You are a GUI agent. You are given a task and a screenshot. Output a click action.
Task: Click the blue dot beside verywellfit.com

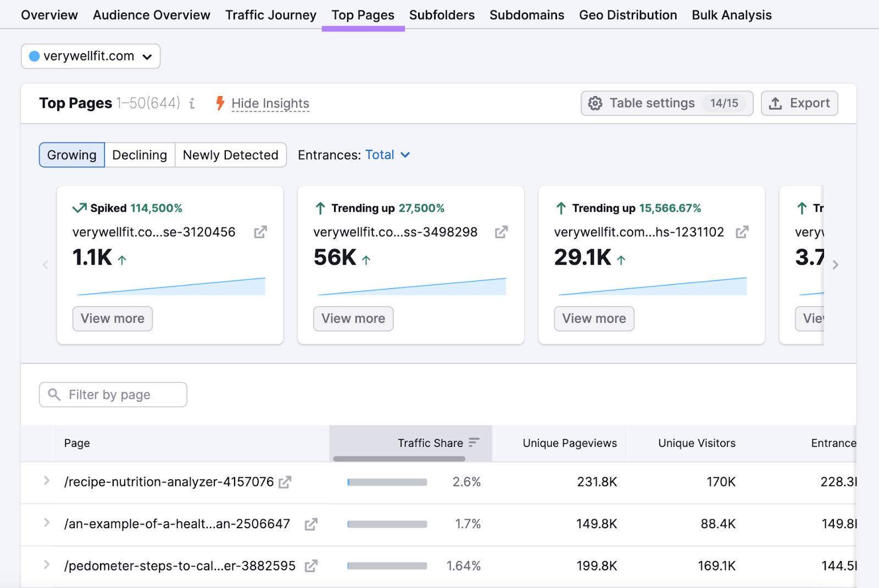pos(34,55)
